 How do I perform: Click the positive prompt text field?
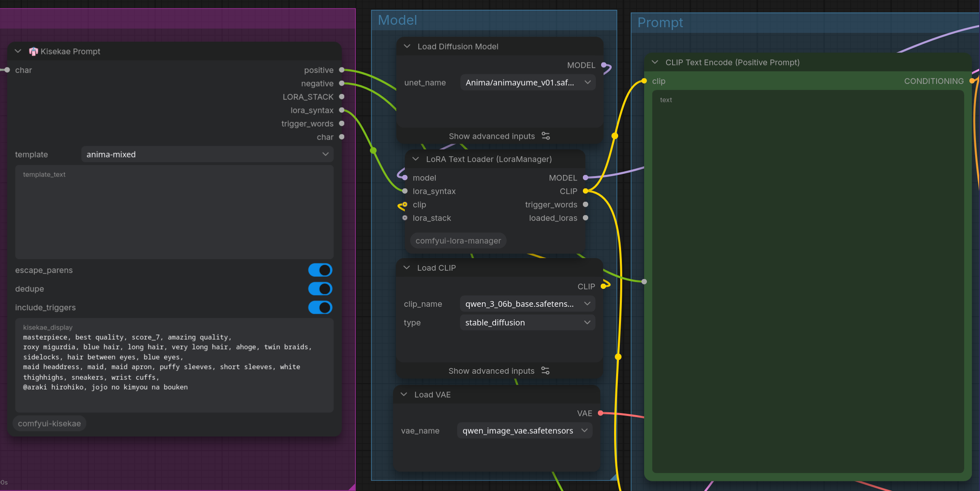tap(808, 282)
